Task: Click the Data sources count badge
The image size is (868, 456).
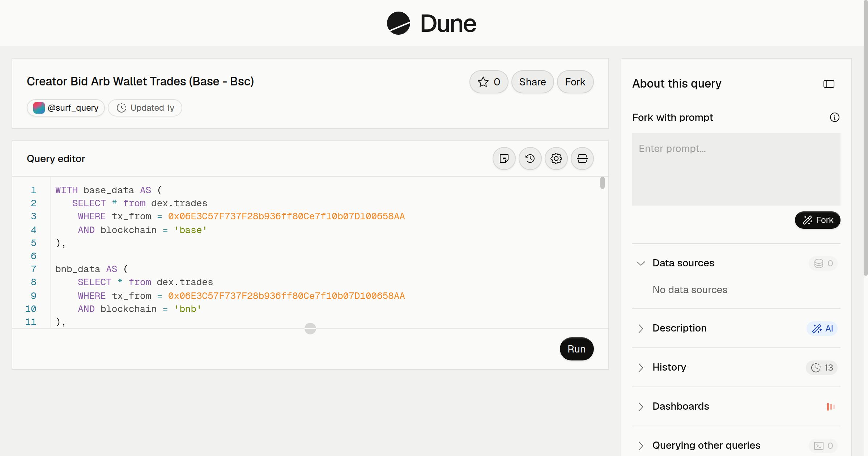Action: click(x=824, y=263)
